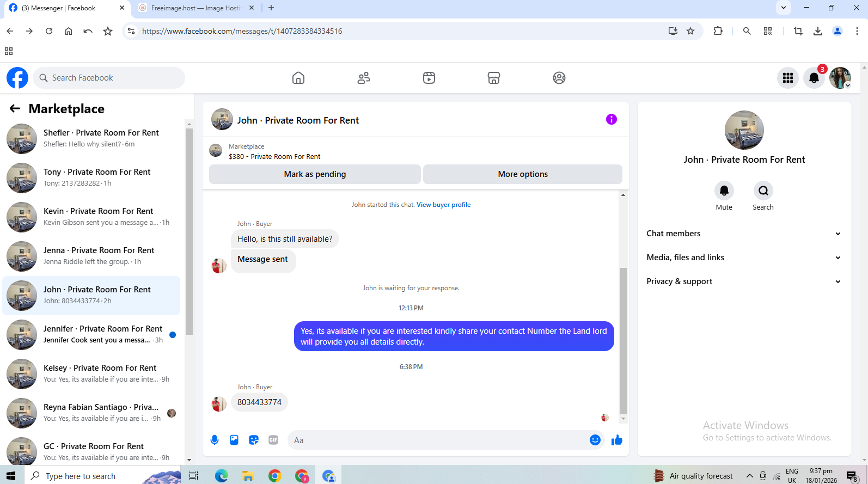Click the Mute bell icon in side panel
This screenshot has width=868, height=484.
(x=724, y=191)
